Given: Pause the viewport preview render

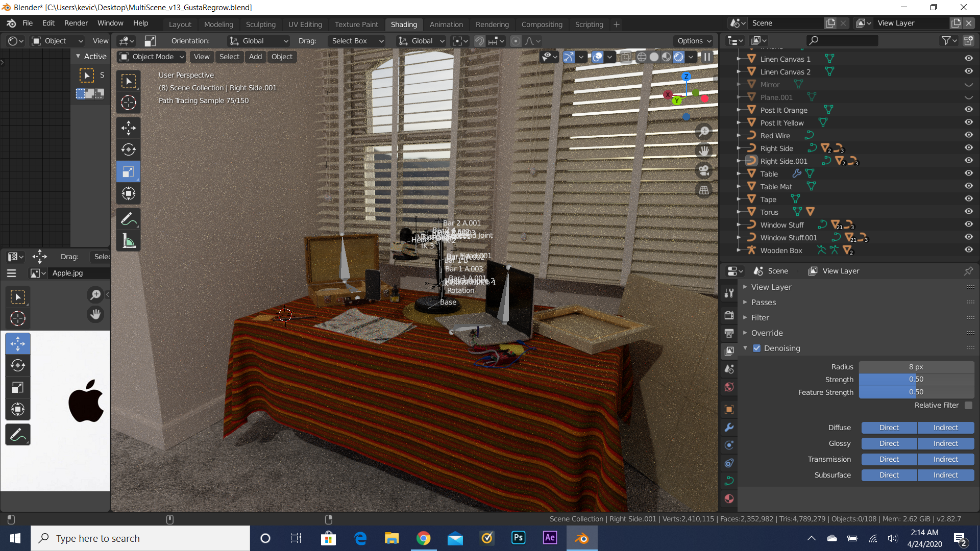Looking at the screenshot, I should (707, 57).
